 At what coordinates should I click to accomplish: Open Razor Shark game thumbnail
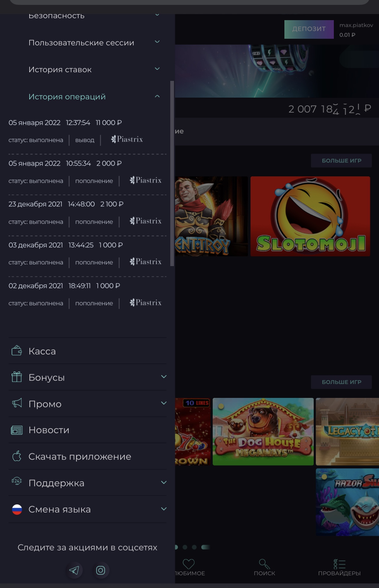[347, 502]
